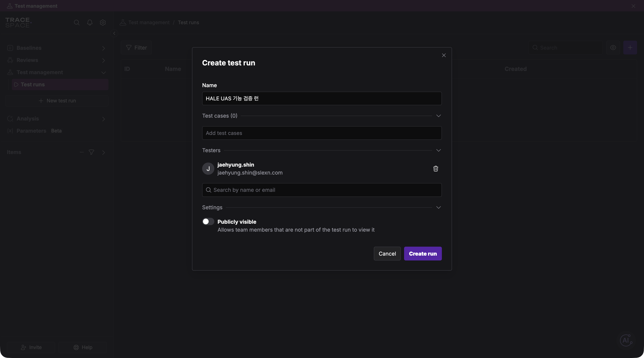The width and height of the screenshot is (644, 358).
Task: Click the Cancel button
Action: tap(387, 254)
